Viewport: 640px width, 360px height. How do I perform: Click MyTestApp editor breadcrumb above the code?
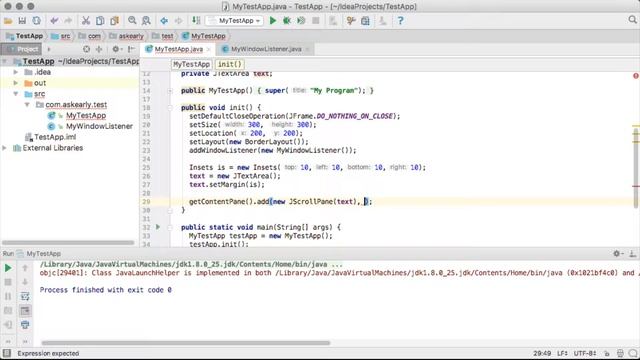click(191, 64)
